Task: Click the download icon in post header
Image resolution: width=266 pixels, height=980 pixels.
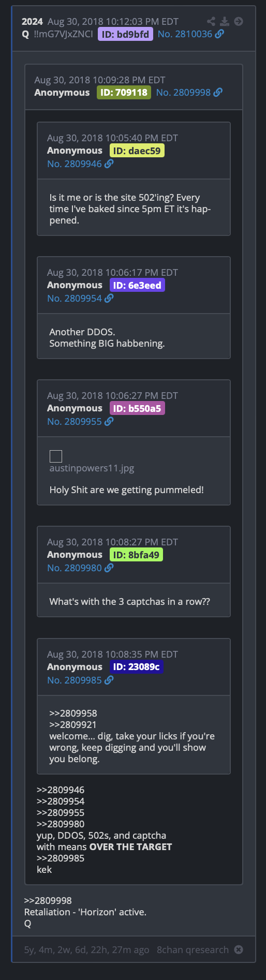Action: coord(225,21)
